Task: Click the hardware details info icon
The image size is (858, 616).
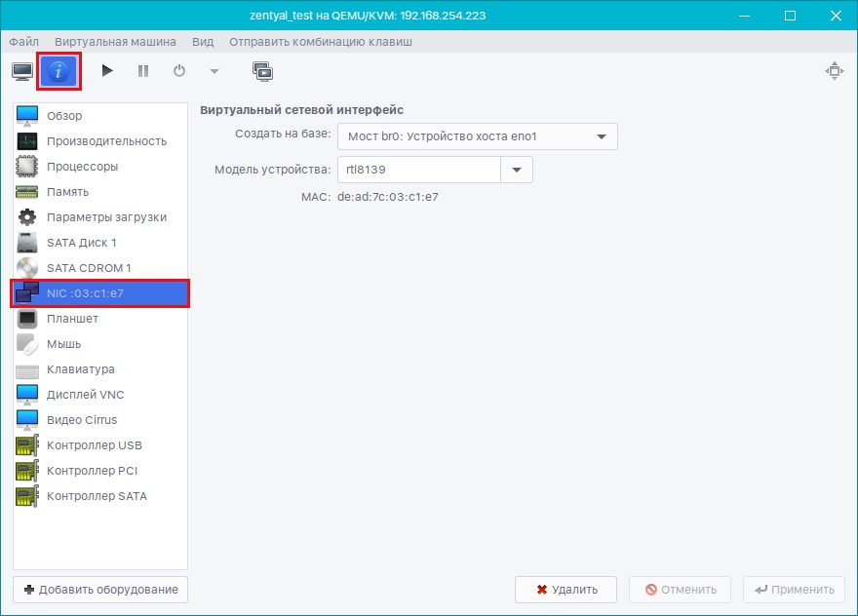Action: click(58, 71)
